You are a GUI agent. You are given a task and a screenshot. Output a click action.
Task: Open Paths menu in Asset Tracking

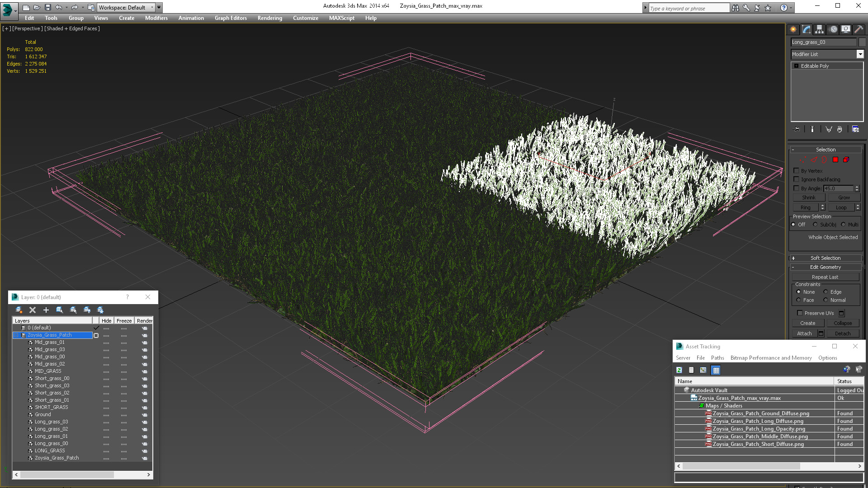(x=717, y=358)
